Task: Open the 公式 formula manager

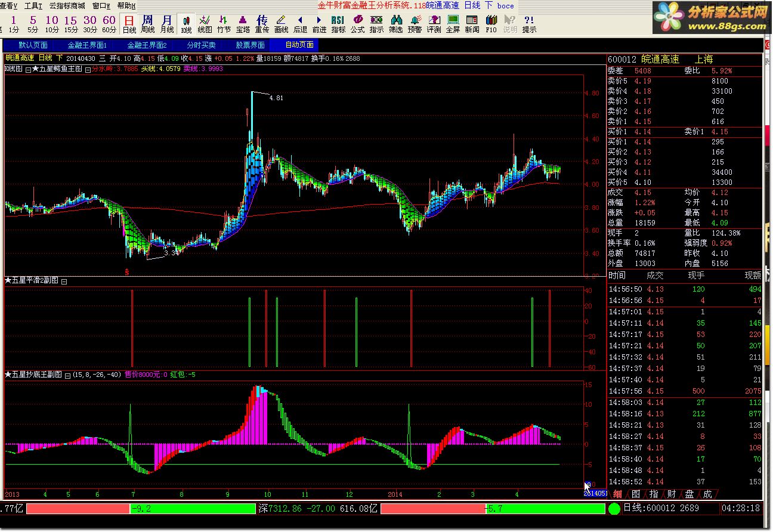Action: [x=357, y=24]
